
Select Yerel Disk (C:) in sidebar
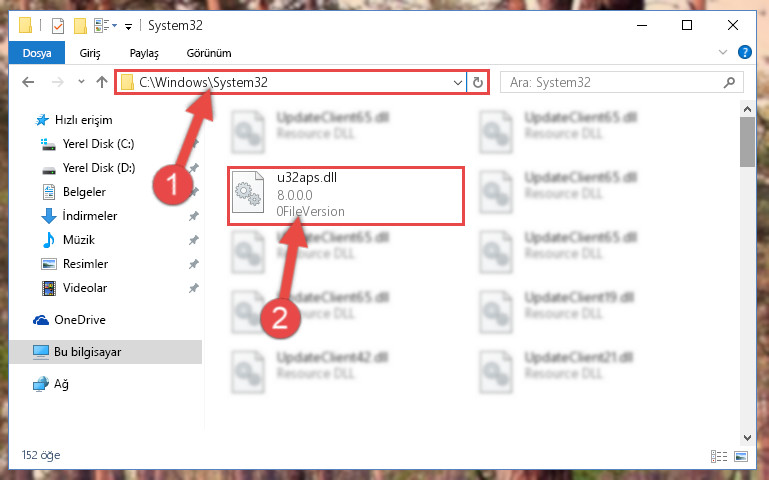98,144
